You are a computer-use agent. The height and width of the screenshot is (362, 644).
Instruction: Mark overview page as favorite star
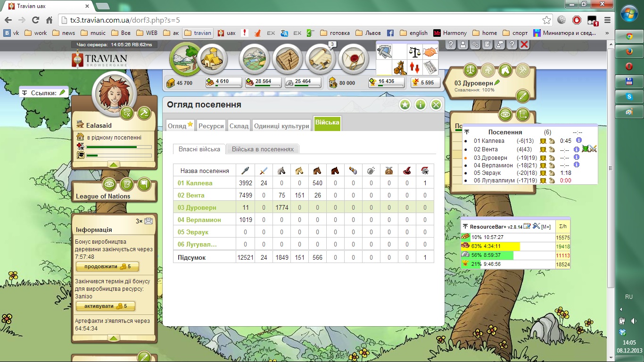point(405,105)
